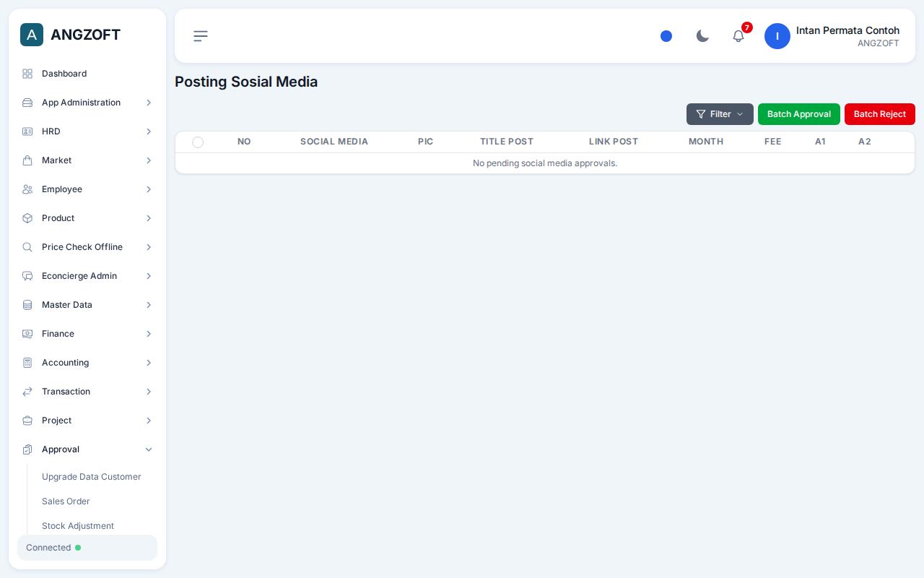Open Upgrade Data Customer approval

[92, 477]
